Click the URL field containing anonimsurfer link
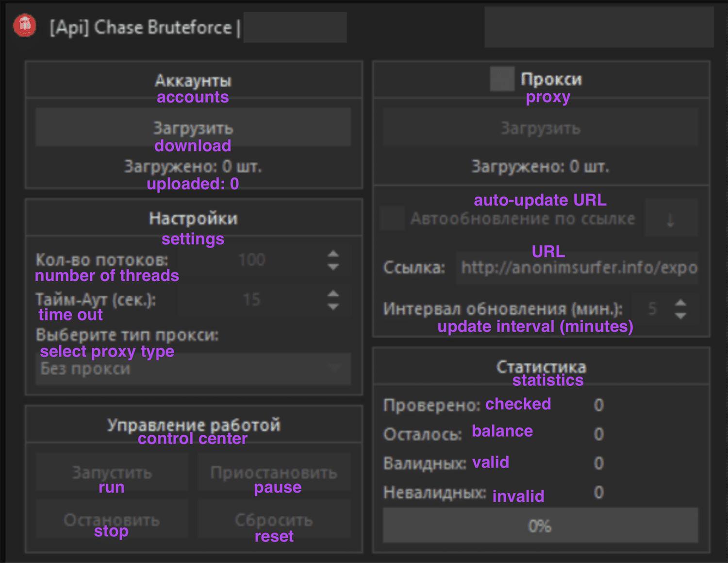 click(x=577, y=267)
